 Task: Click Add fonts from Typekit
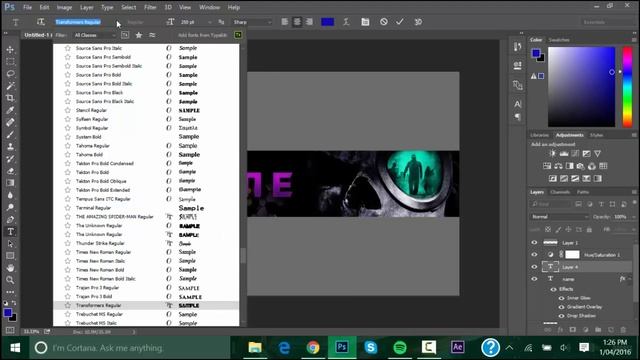point(202,35)
